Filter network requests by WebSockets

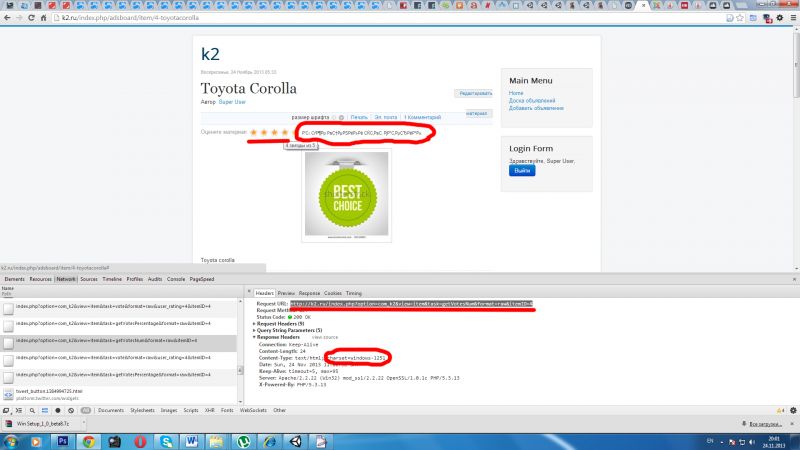253,410
